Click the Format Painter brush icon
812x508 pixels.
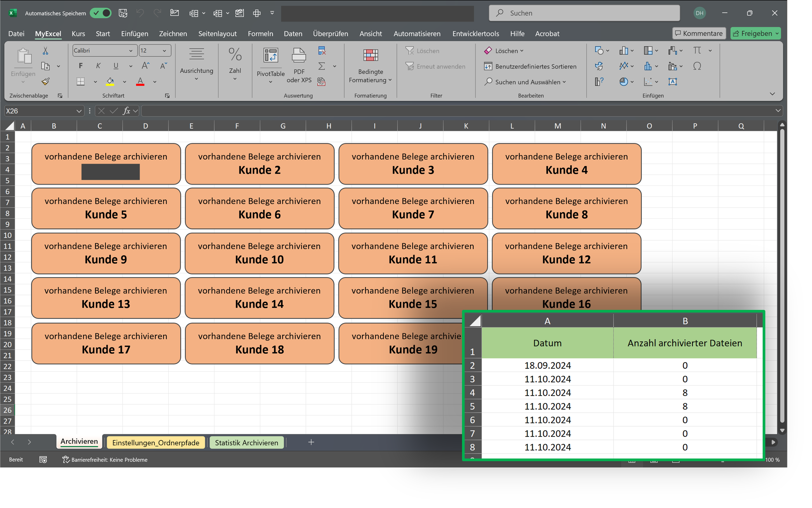click(45, 81)
